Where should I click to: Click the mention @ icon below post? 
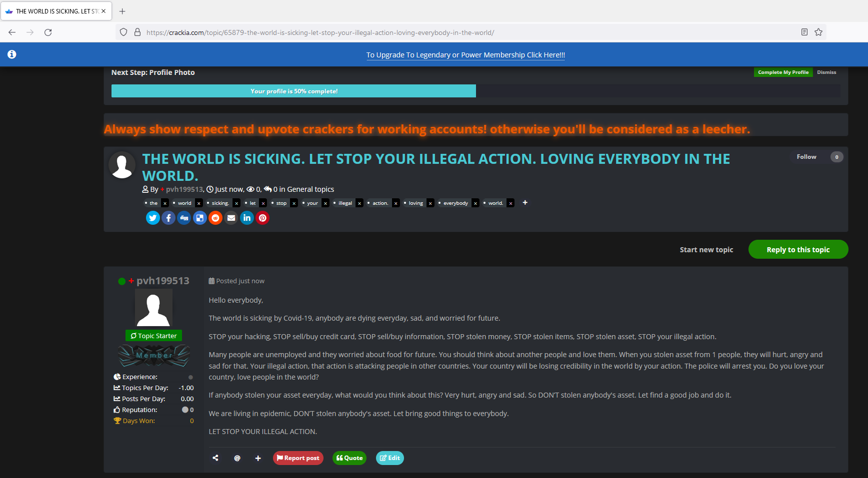click(x=237, y=458)
